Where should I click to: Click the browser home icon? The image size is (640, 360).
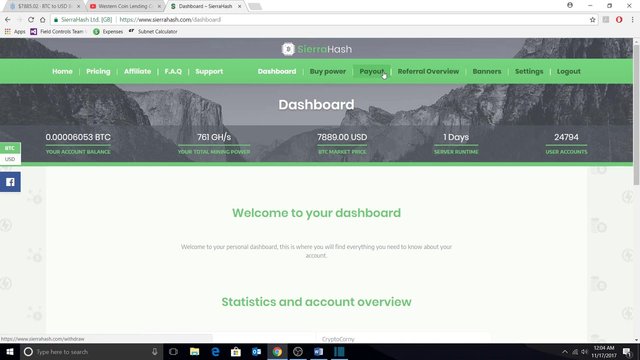[42, 20]
